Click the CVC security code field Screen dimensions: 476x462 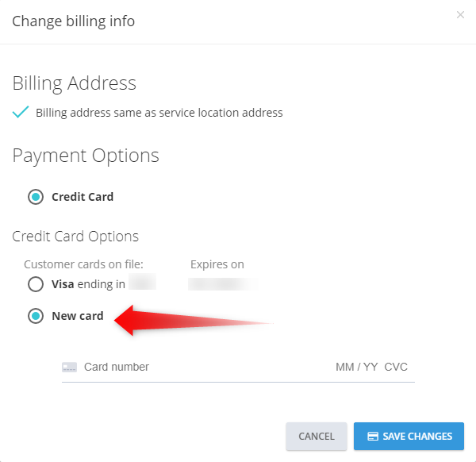(x=396, y=367)
